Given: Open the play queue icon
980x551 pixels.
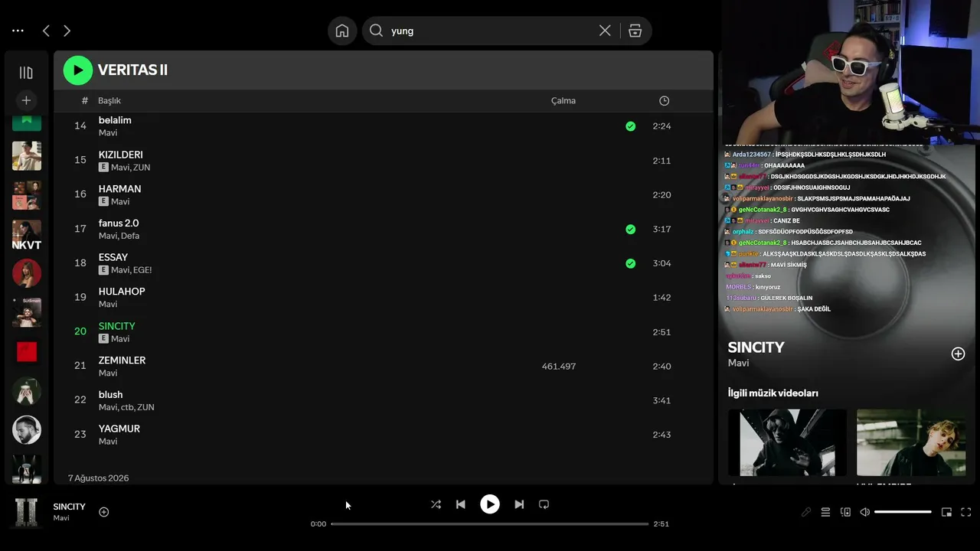Looking at the screenshot, I should click(x=825, y=512).
